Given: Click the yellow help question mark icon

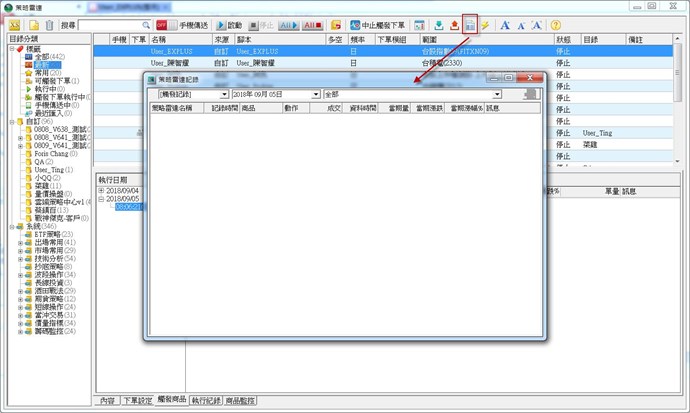Looking at the screenshot, I should [556, 24].
